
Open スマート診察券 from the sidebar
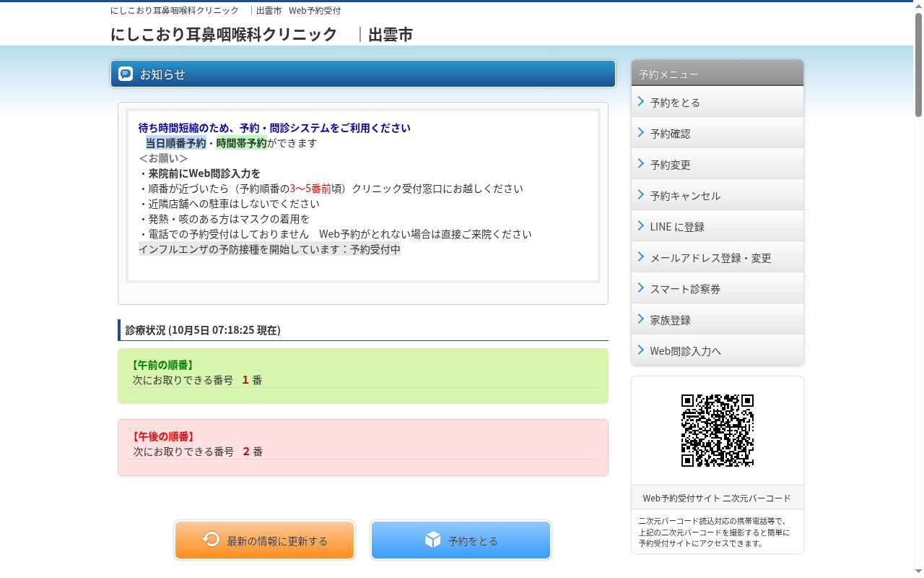[718, 288]
